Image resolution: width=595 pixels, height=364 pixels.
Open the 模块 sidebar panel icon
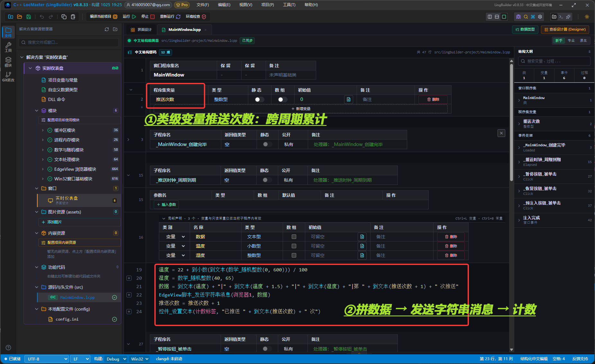[x=8, y=62]
